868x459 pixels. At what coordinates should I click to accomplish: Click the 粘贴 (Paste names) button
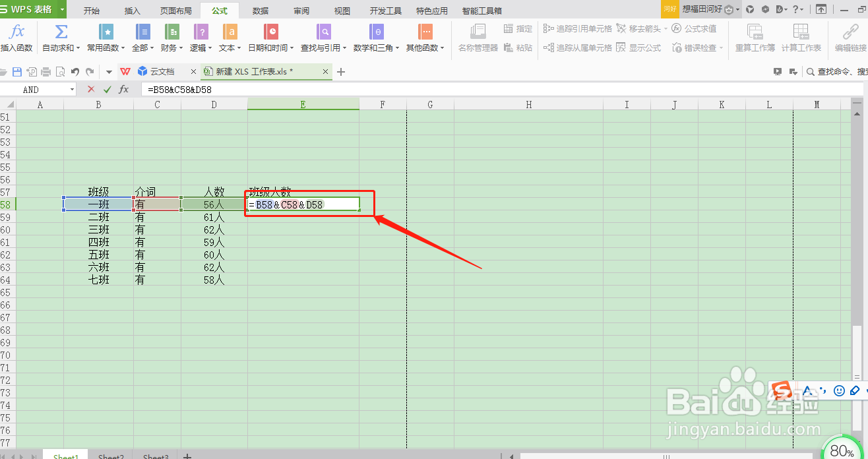point(518,47)
